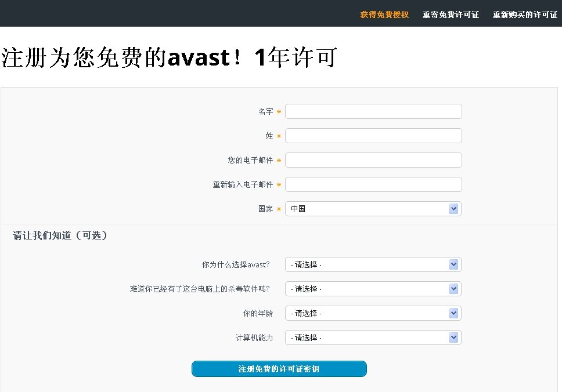
Task: Click the 注册免费的许可证密钥 button
Action: click(x=279, y=368)
